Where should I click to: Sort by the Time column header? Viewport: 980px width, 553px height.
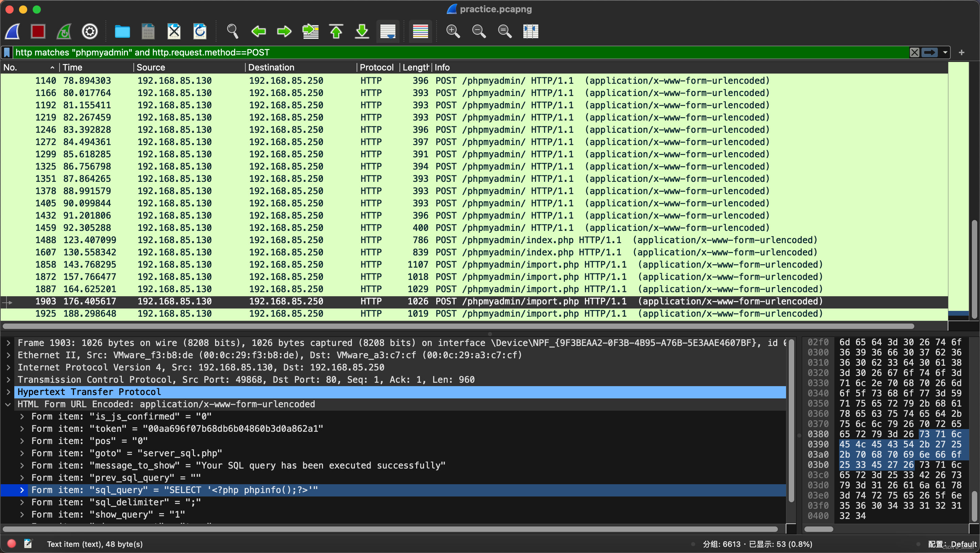click(x=72, y=67)
